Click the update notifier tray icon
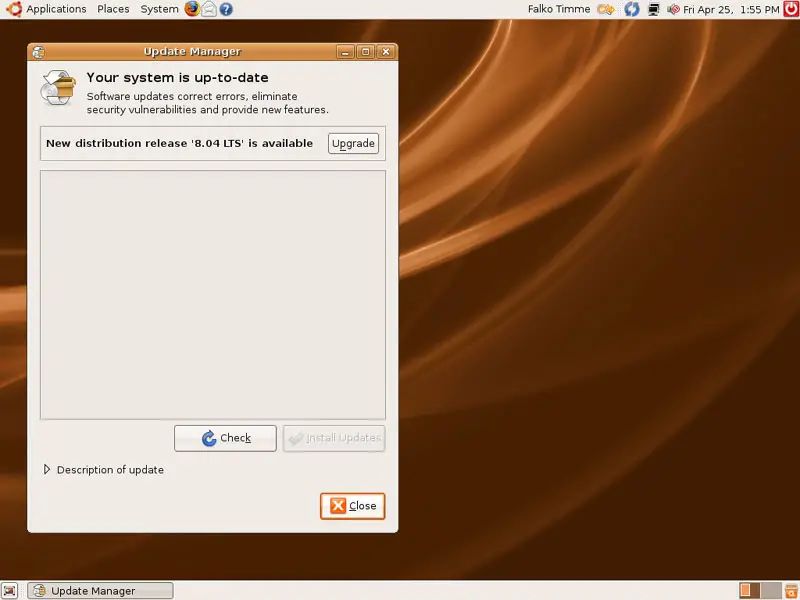 point(632,9)
